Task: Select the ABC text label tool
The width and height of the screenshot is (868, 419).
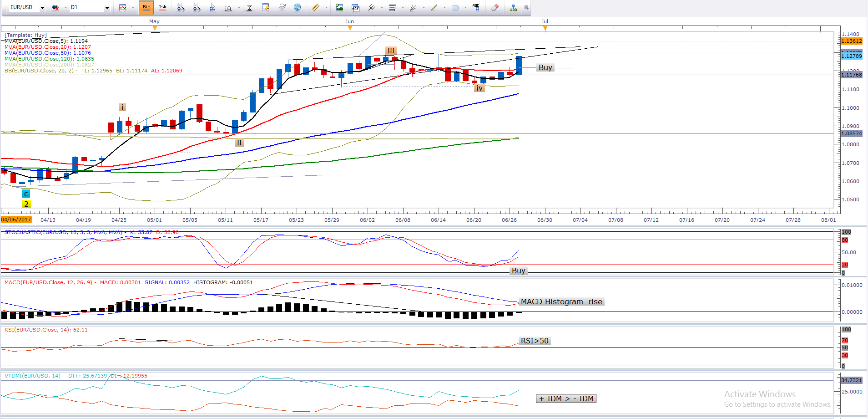Action: coord(476,7)
